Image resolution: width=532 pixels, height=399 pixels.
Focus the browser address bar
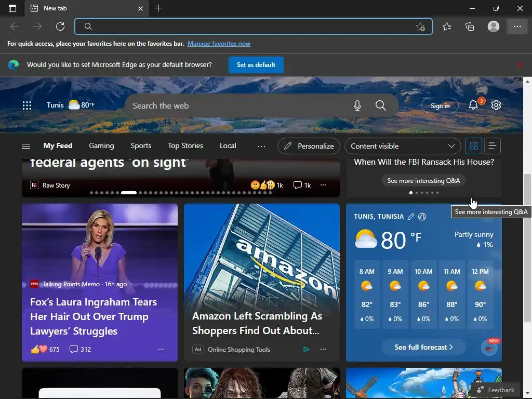[x=254, y=26]
